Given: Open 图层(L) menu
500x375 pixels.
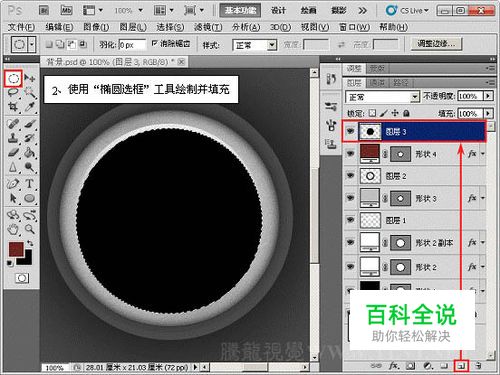Looking at the screenshot, I should [133, 27].
